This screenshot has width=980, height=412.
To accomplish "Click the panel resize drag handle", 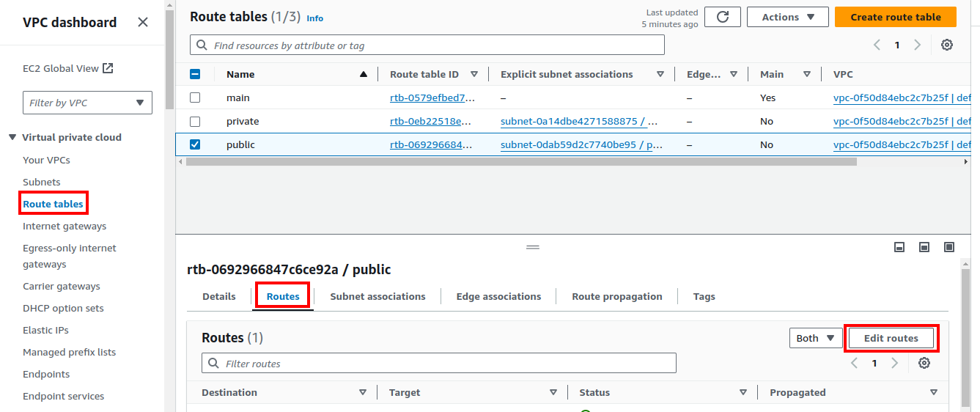I will pyautogui.click(x=533, y=247).
